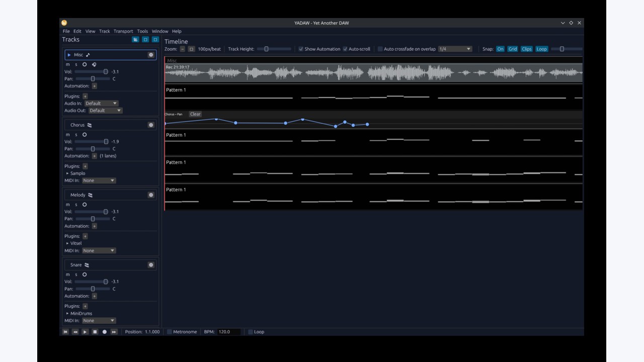Click the zoom out minus button
644x362 pixels.
183,49
